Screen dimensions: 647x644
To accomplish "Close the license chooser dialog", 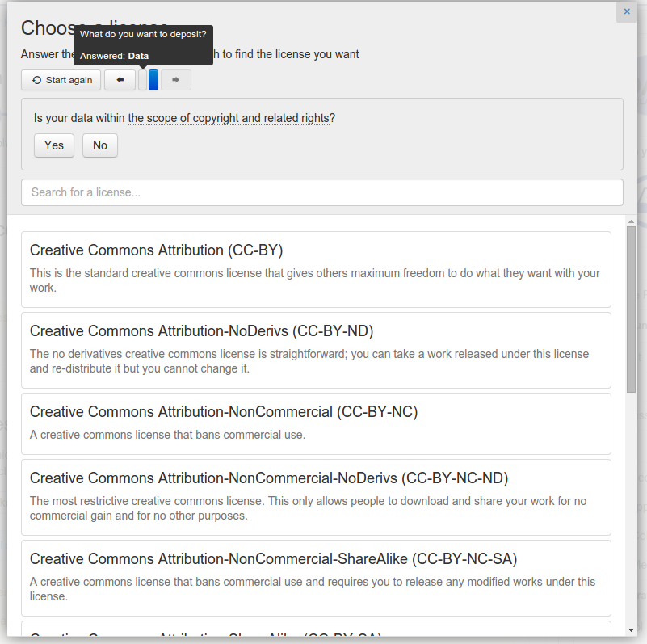I will [x=627, y=12].
